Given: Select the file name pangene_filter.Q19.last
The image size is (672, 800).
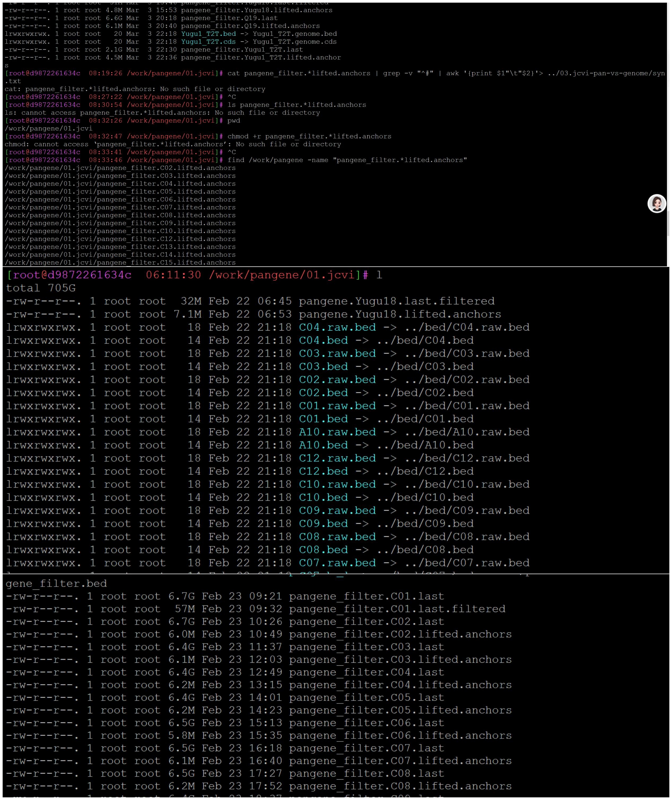Looking at the screenshot, I should point(229,18).
